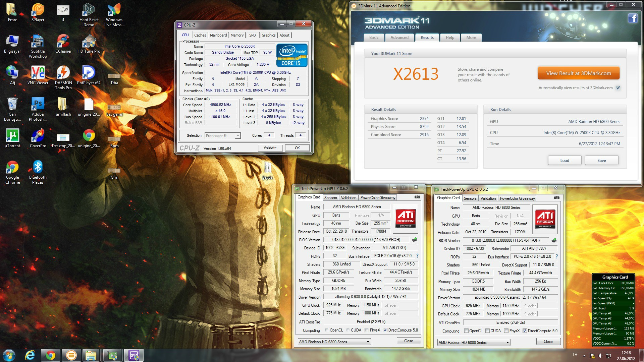
Task: Open the Memory tab in CPU-Z
Action: point(237,35)
